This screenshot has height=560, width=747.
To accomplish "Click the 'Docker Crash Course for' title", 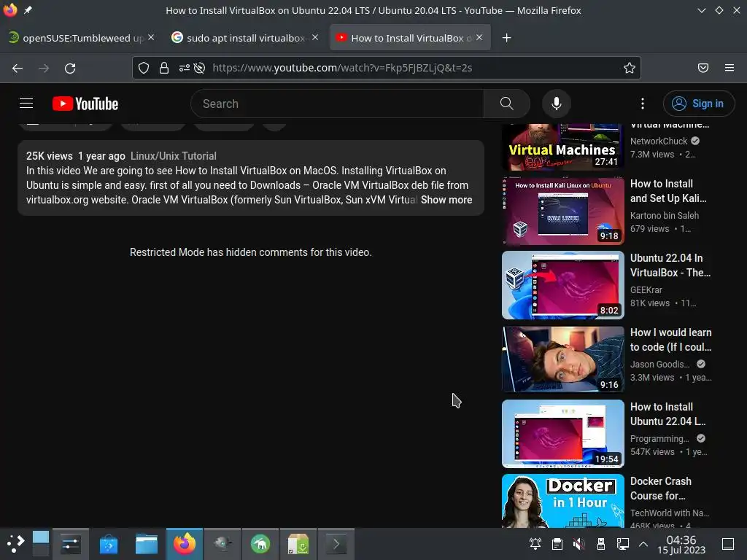I will tap(660, 488).
